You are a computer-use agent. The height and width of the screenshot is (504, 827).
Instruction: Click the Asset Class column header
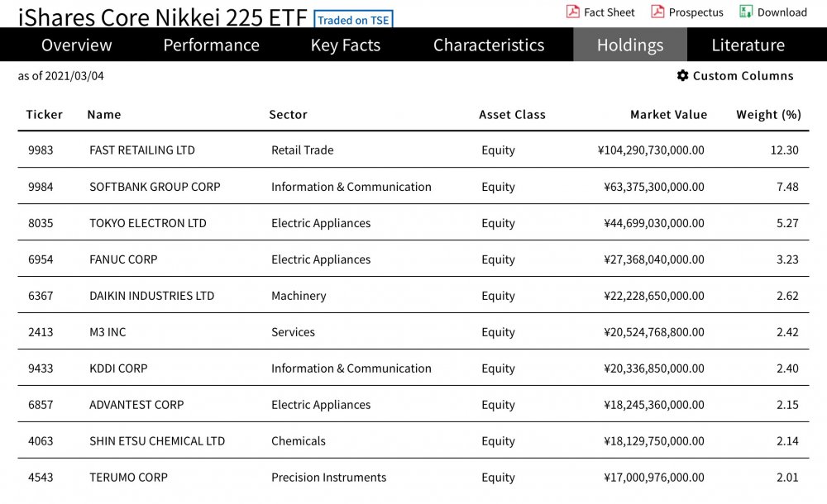click(x=512, y=115)
